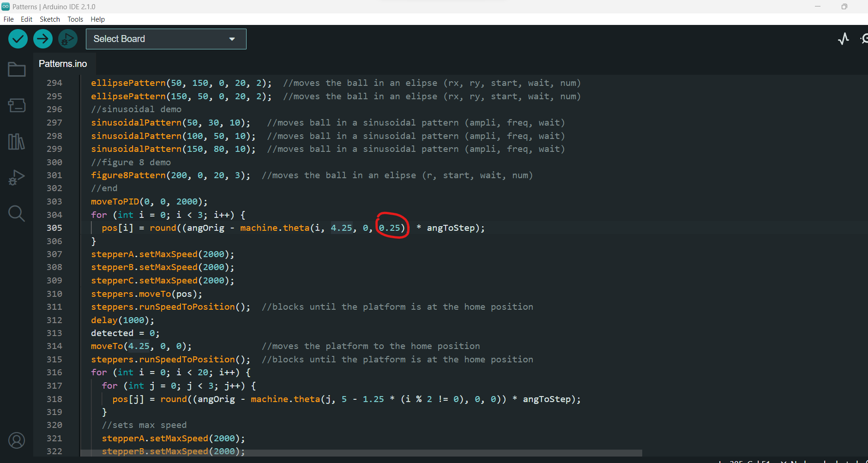Expand the Select Board dropdown
868x463 pixels.
(x=166, y=39)
